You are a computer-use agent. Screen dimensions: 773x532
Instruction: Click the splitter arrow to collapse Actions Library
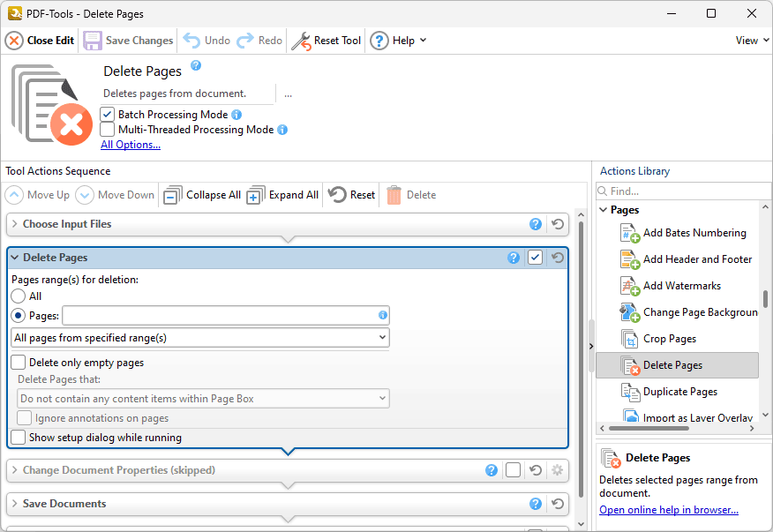pyautogui.click(x=591, y=346)
